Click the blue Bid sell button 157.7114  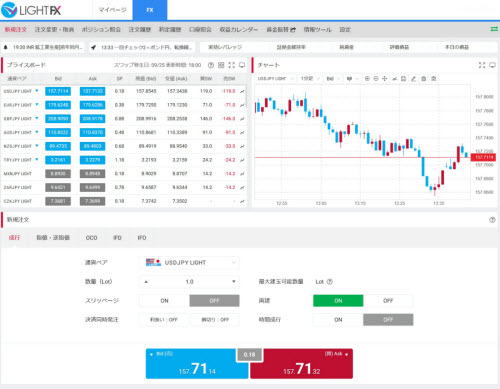[x=197, y=364]
